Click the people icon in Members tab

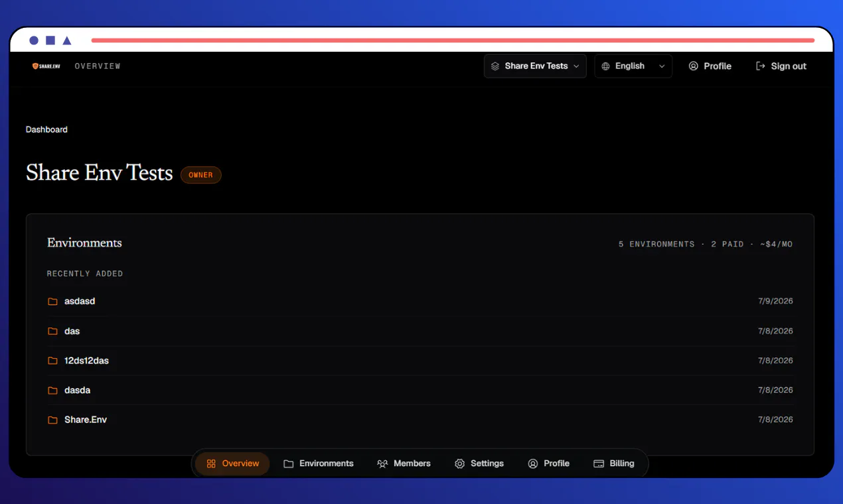coord(382,464)
